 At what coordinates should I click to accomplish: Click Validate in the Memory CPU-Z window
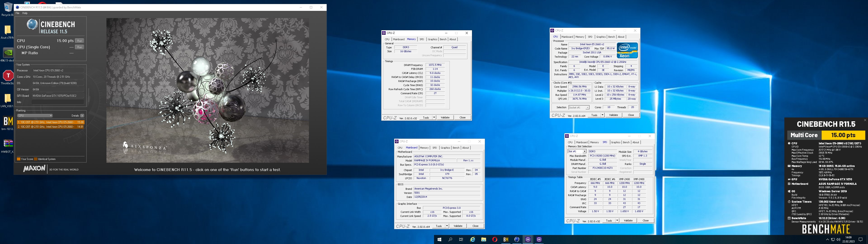pyautogui.click(x=445, y=118)
